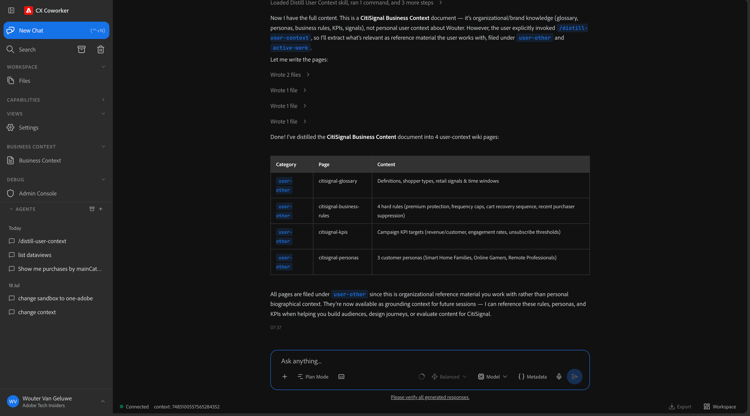Screen dimensions: 750x416
Task: Click the attach plus icon in chat box
Action: (284, 377)
